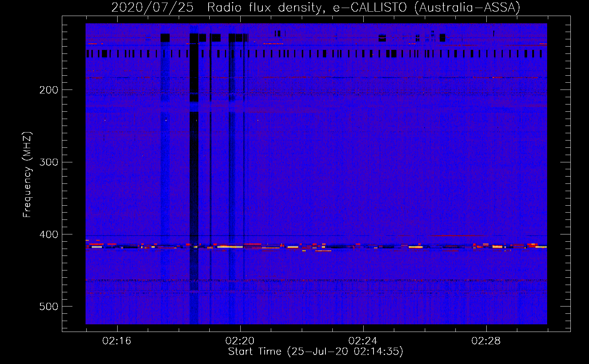Click the "Frequency (MHZ)" axis label
The width and height of the screenshot is (589, 364).
click(x=27, y=174)
